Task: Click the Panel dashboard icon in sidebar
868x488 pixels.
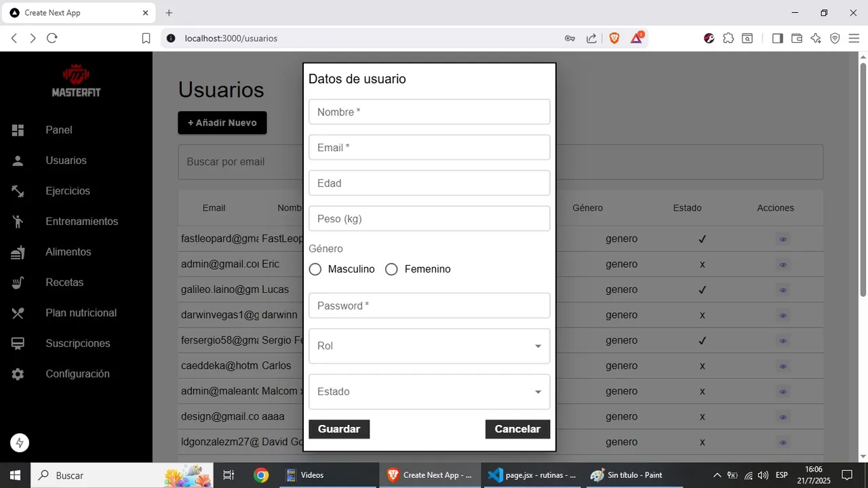Action: pyautogui.click(x=18, y=130)
